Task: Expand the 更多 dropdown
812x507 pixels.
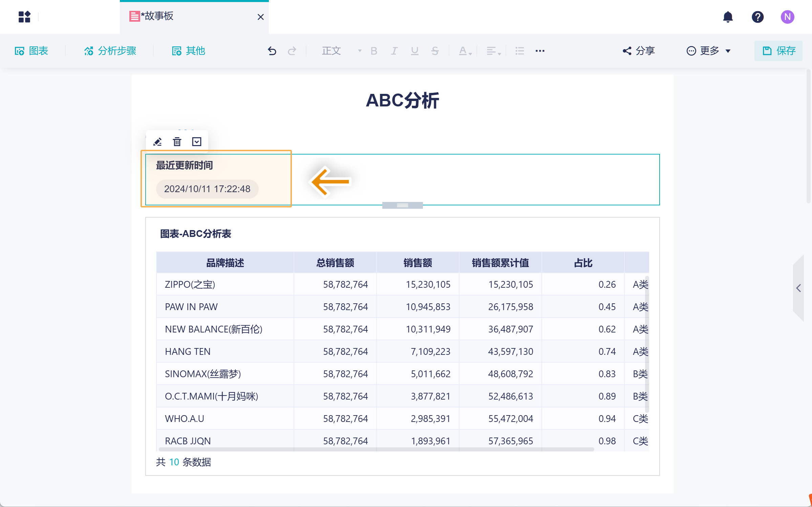Action: coord(709,51)
